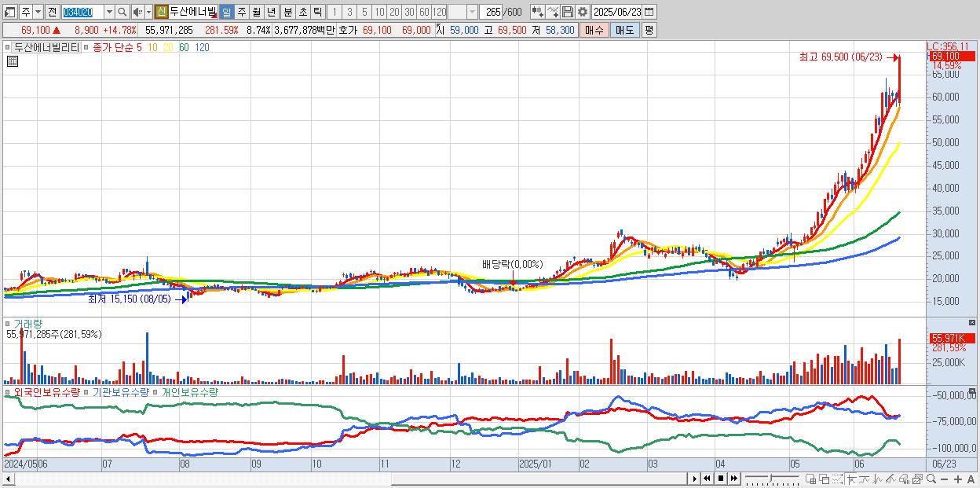This screenshot has width=980, height=488.
Task: Select the 10 interval button
Action: (379, 12)
